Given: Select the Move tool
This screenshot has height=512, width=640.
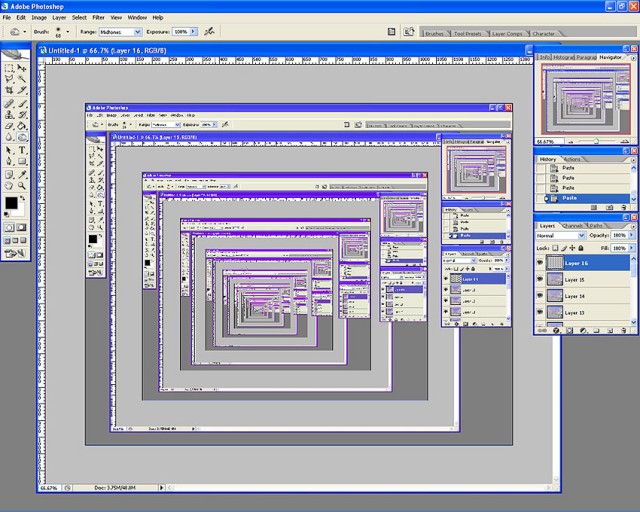Looking at the screenshot, I should [x=22, y=68].
